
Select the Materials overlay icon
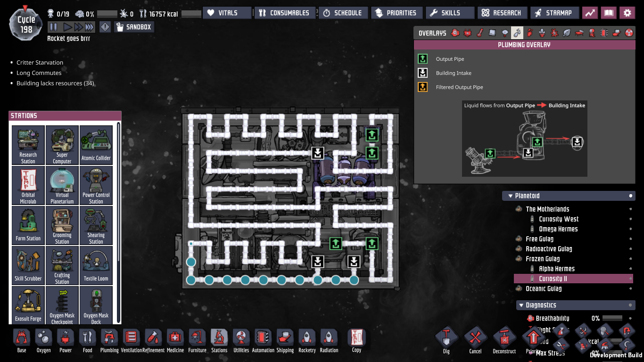click(492, 33)
